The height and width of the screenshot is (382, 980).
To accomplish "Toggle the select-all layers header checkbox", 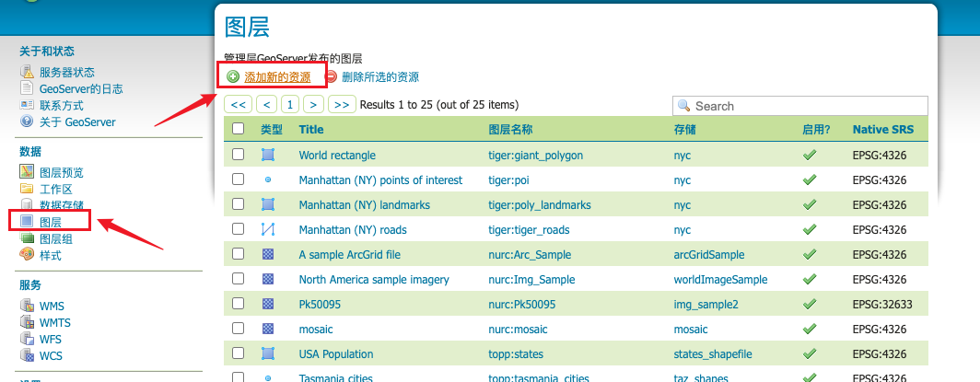I will pyautogui.click(x=239, y=129).
